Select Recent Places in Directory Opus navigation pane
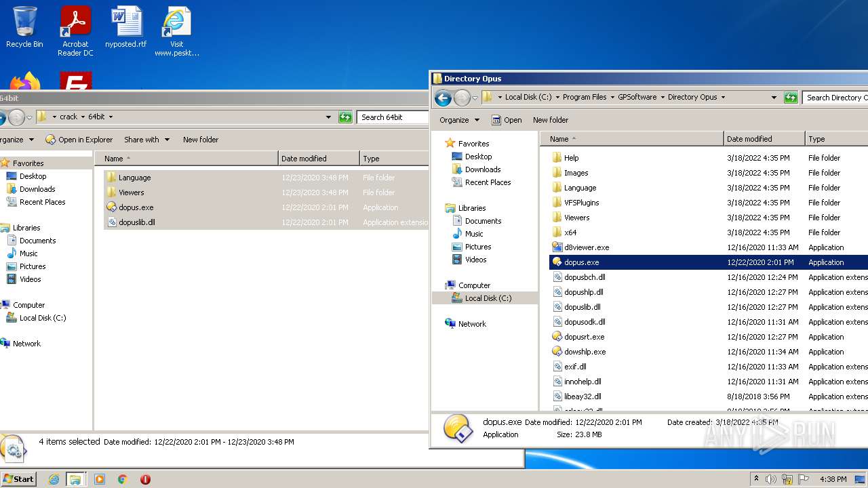This screenshot has height=488, width=868. (x=488, y=182)
